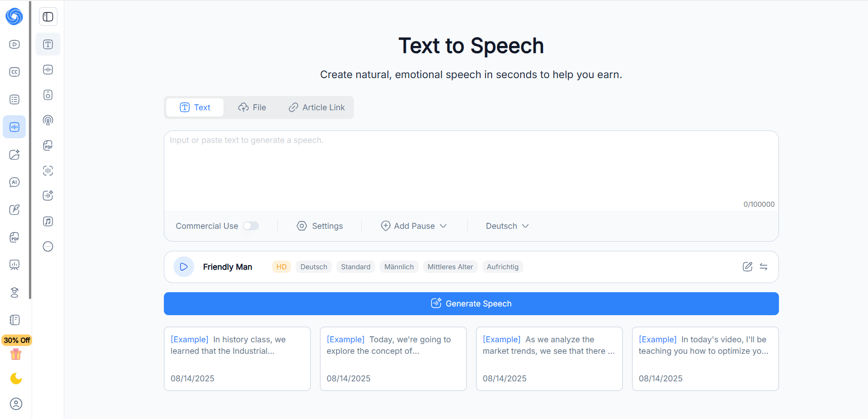
Task: Open the CC subtitles tool
Action: click(x=14, y=72)
